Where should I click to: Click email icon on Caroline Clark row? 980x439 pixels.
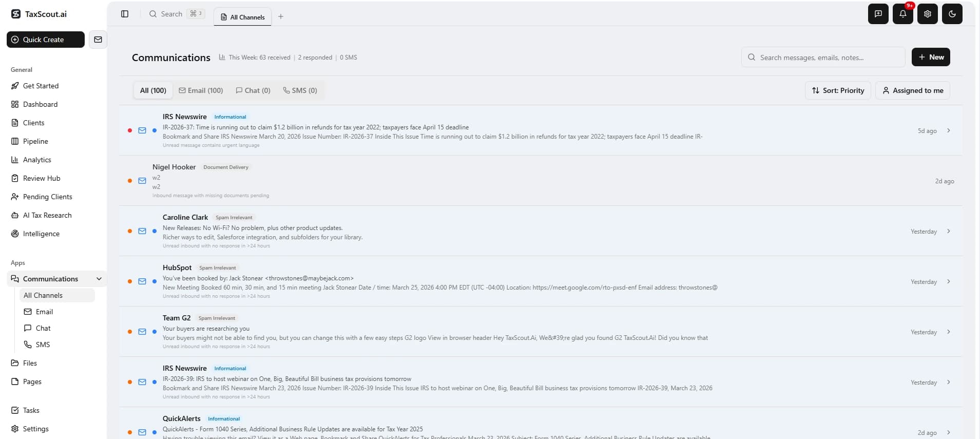click(x=142, y=231)
